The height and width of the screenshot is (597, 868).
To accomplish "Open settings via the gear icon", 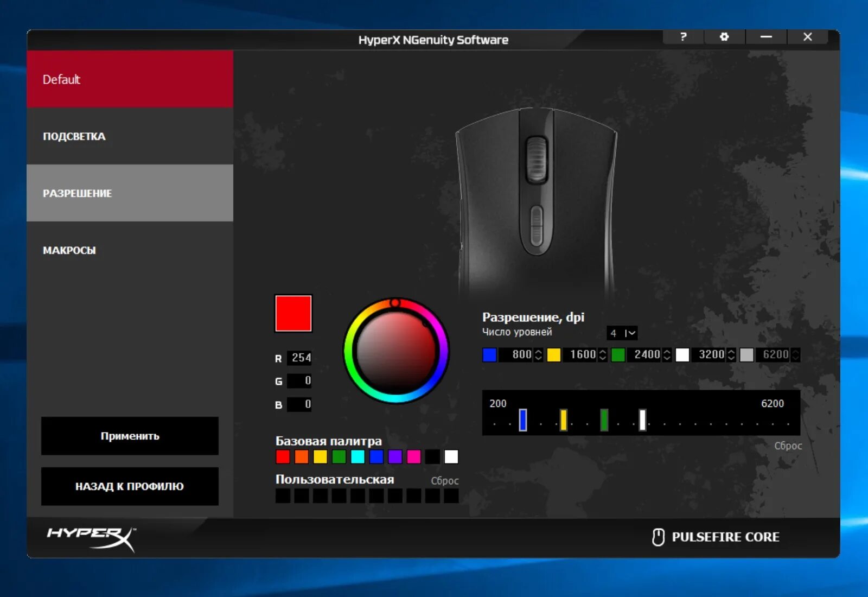I will click(724, 37).
